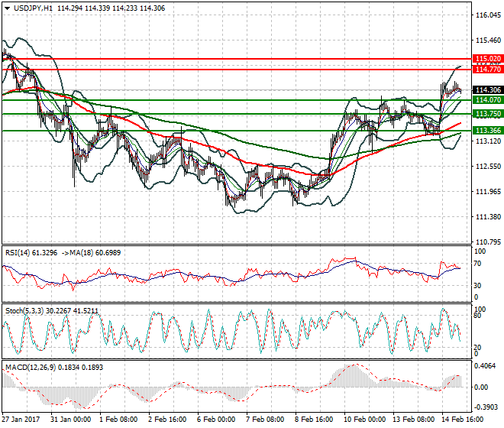Click the 110.795 price axis value

coord(488,242)
